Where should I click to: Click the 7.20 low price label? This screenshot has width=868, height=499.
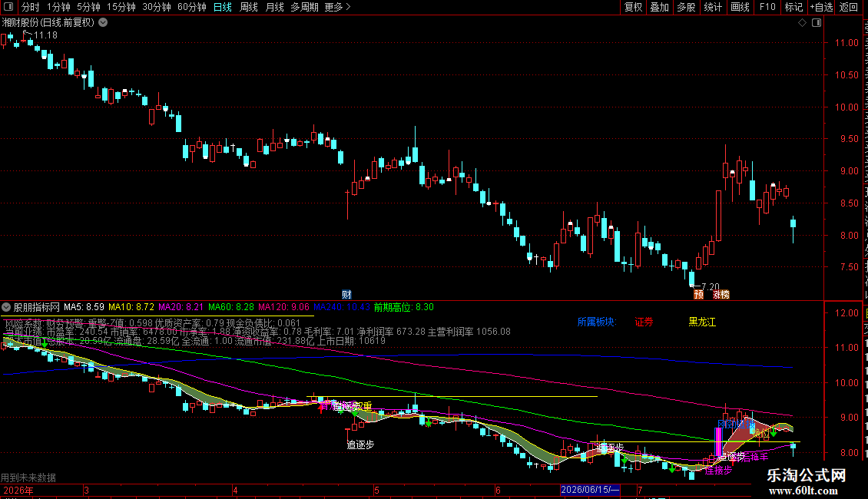tap(710, 287)
